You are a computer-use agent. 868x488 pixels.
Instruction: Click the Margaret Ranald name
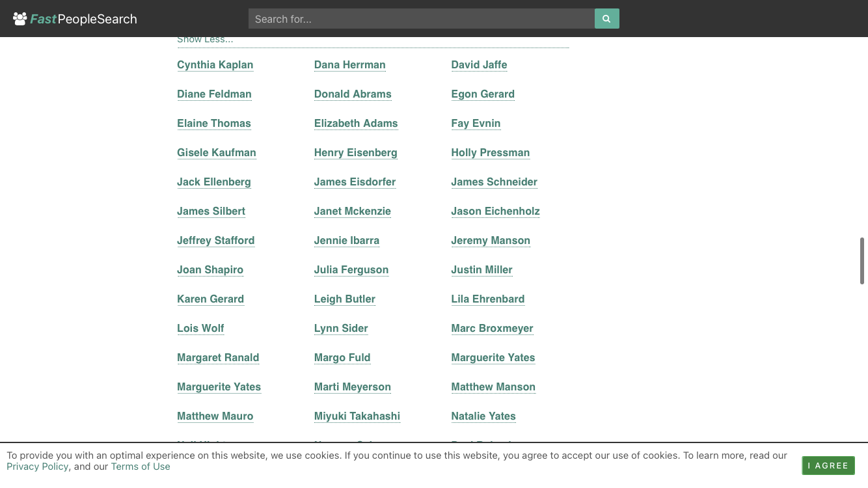tap(218, 357)
